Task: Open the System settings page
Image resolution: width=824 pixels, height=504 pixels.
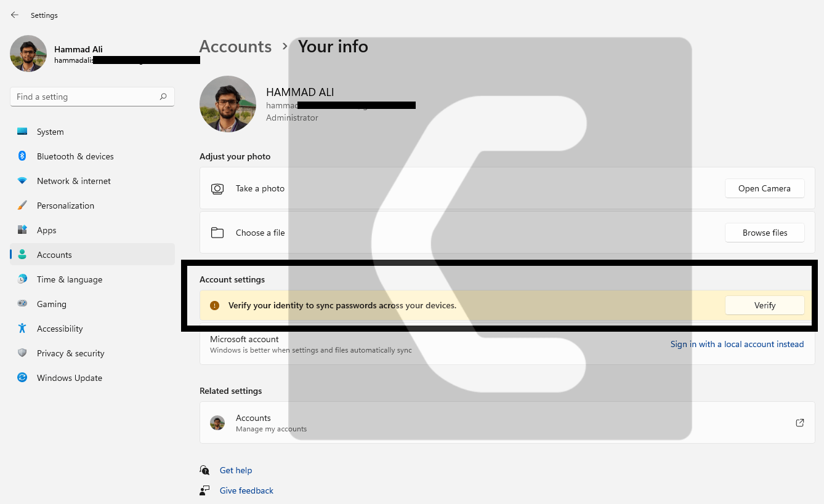Action: click(x=92, y=132)
